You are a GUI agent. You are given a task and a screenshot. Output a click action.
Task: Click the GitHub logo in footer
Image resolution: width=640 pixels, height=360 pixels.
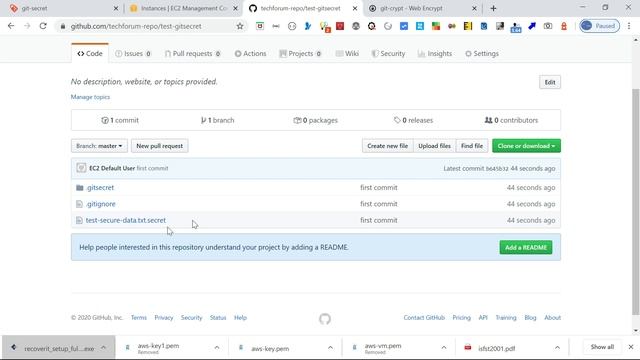[x=325, y=318]
